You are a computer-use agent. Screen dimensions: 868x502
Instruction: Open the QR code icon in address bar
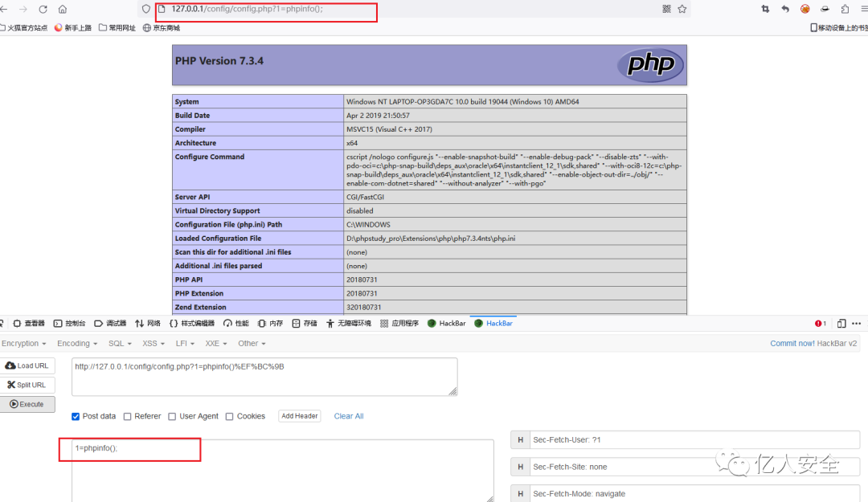coord(666,9)
